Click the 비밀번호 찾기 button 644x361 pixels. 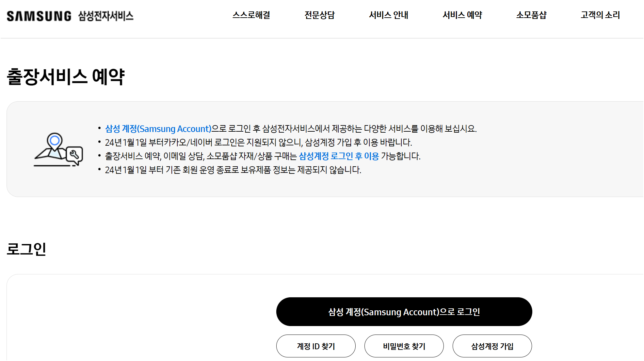pyautogui.click(x=404, y=346)
